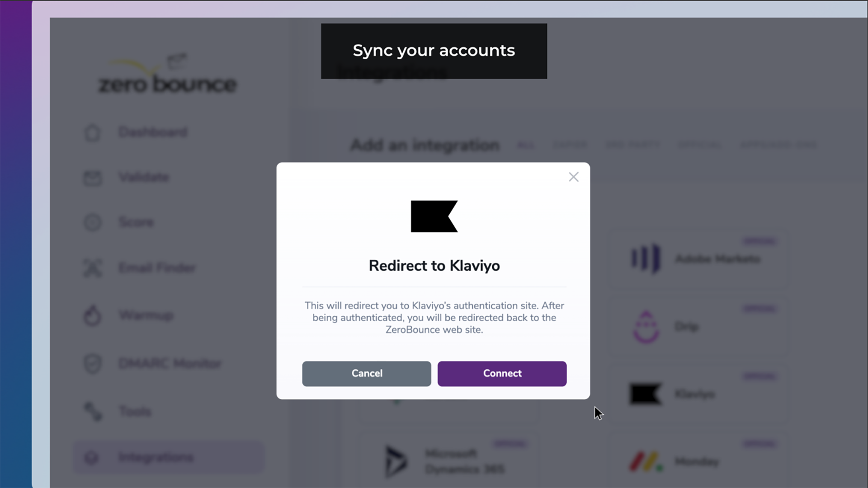Click the Email Finder icon
The height and width of the screenshot is (488, 868).
(x=92, y=268)
